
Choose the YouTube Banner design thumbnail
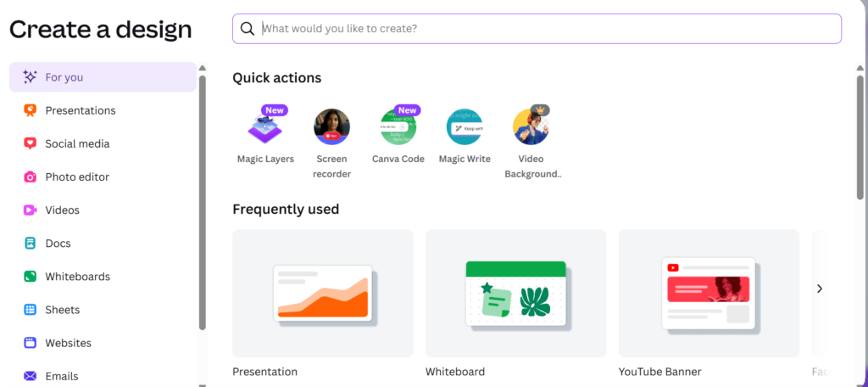tap(709, 294)
